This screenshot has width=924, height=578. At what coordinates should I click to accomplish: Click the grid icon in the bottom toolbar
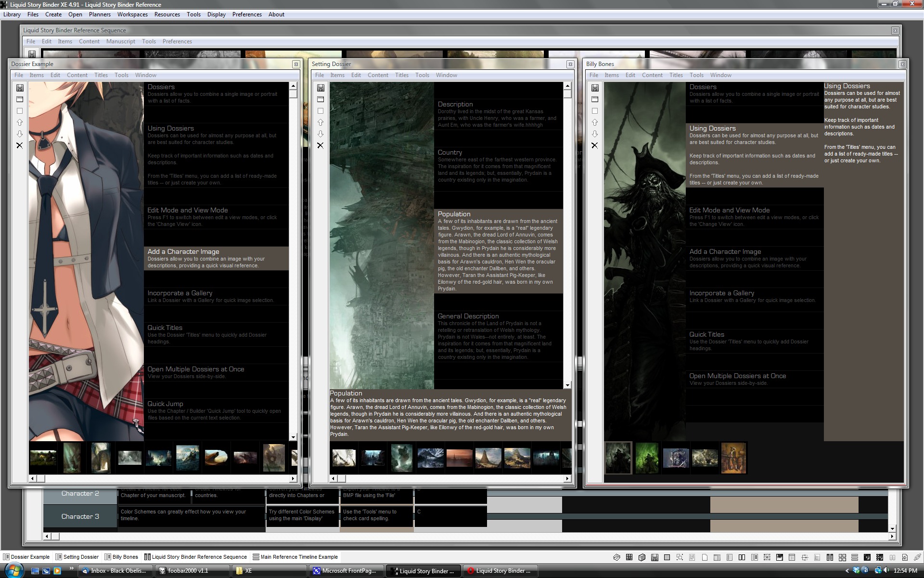[x=629, y=557]
